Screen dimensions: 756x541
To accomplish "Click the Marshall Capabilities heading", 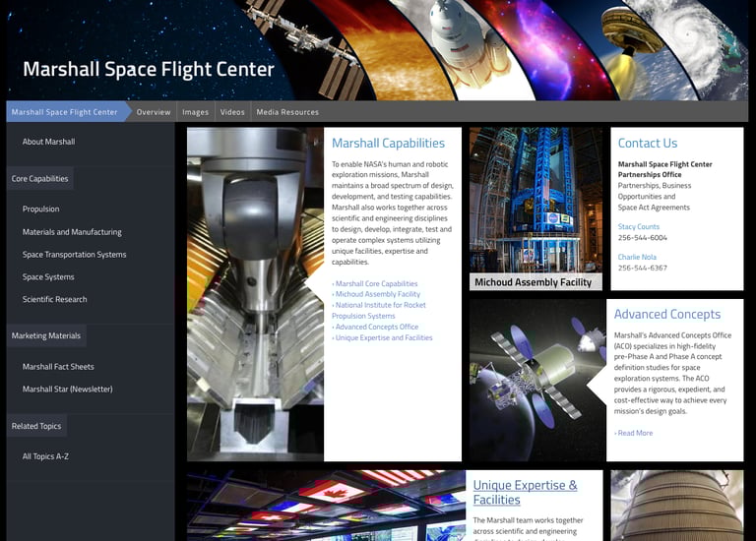I will pos(388,143).
